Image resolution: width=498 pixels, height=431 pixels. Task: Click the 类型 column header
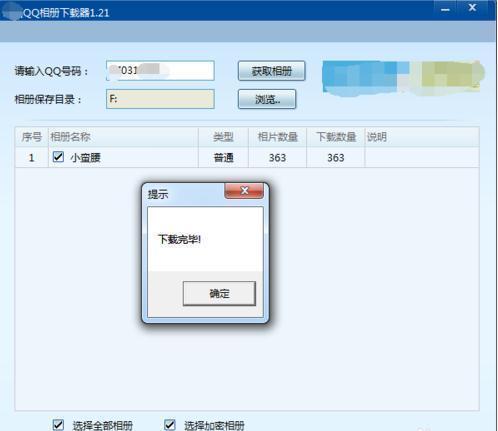click(223, 137)
